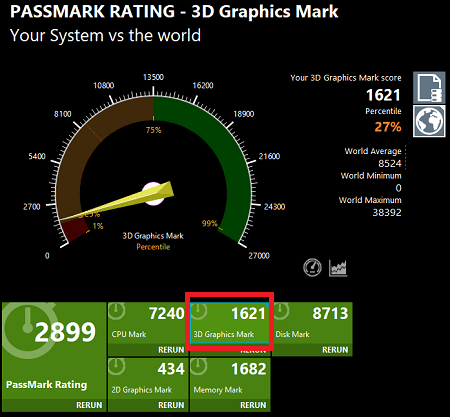This screenshot has width=450, height=417.
Task: Click the orange Percentile label under gauge
Action: coord(153,247)
